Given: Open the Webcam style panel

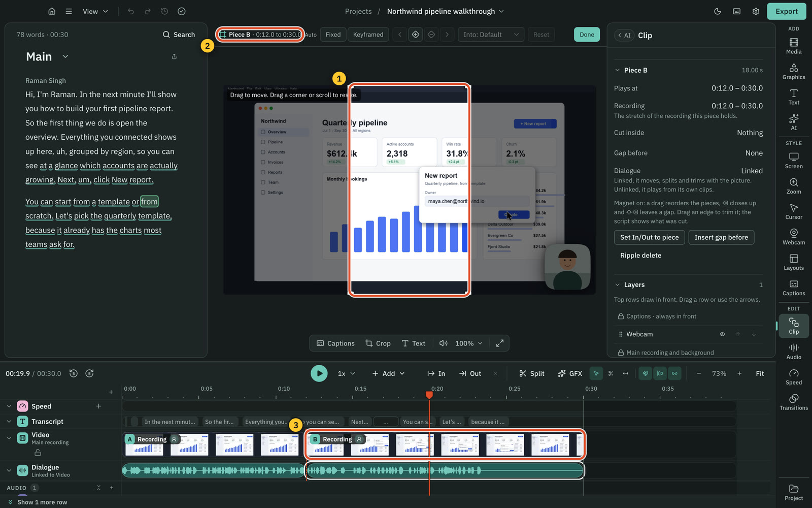Looking at the screenshot, I should 794,237.
